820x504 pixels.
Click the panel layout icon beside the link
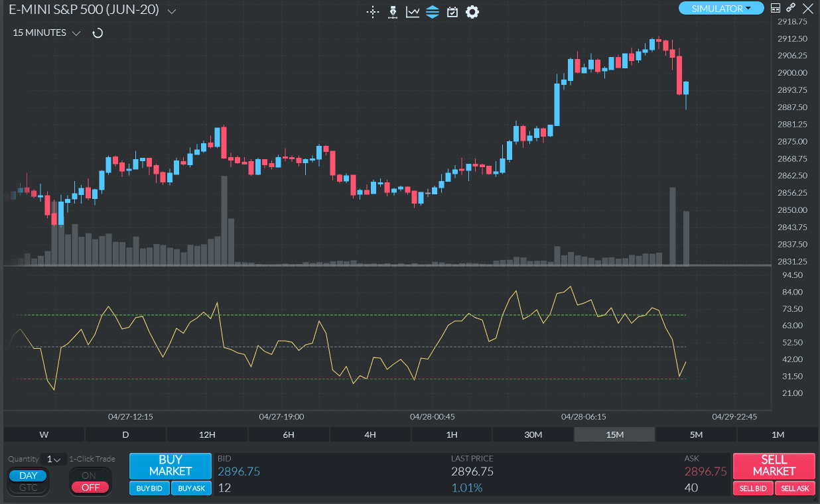775,8
